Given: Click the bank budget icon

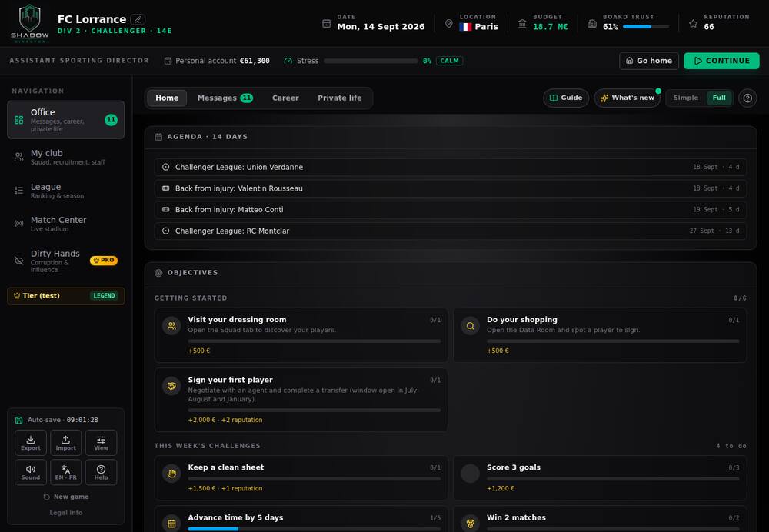Looking at the screenshot, I should [x=522, y=24].
